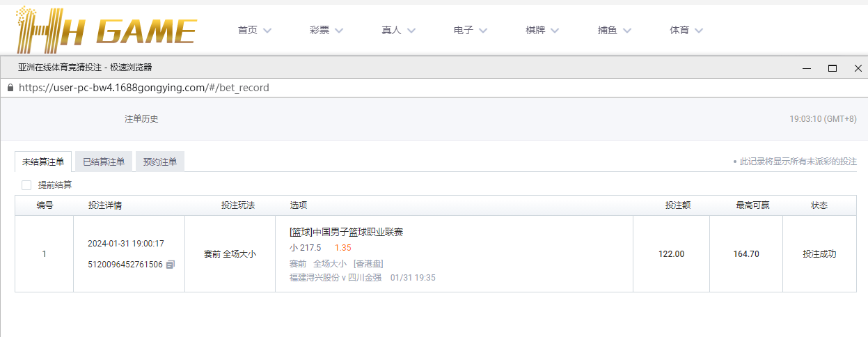Minimize the 亚洲在线体育竞猜投注 popup window
868x337 pixels.
[807, 68]
